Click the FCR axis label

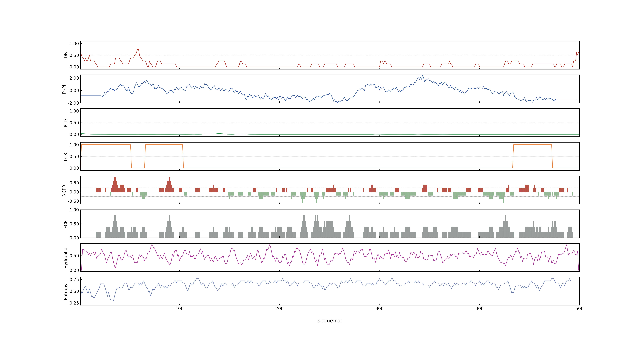pyautogui.click(x=66, y=224)
